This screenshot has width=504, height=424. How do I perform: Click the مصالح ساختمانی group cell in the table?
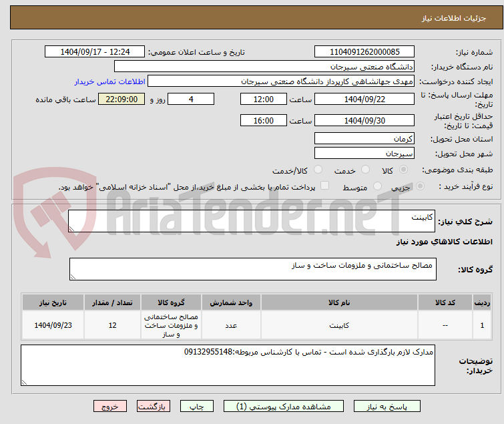171,325
